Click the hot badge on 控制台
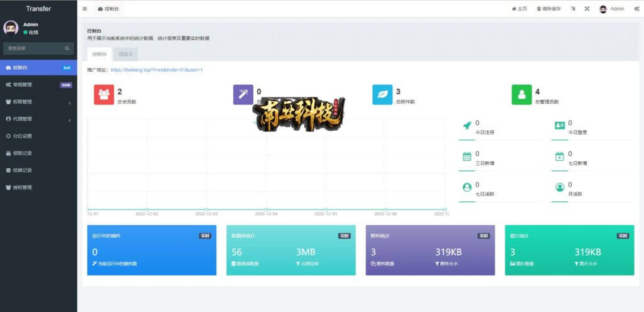This screenshot has height=312, width=644. tap(67, 68)
